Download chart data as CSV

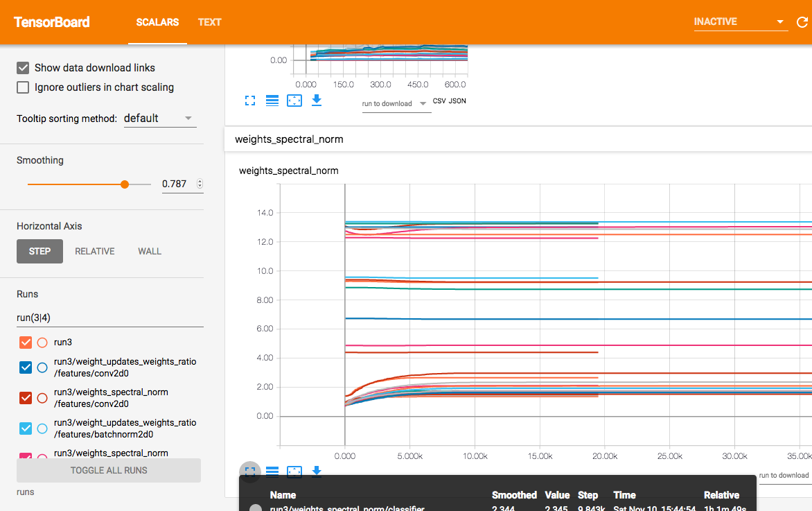coord(438,101)
